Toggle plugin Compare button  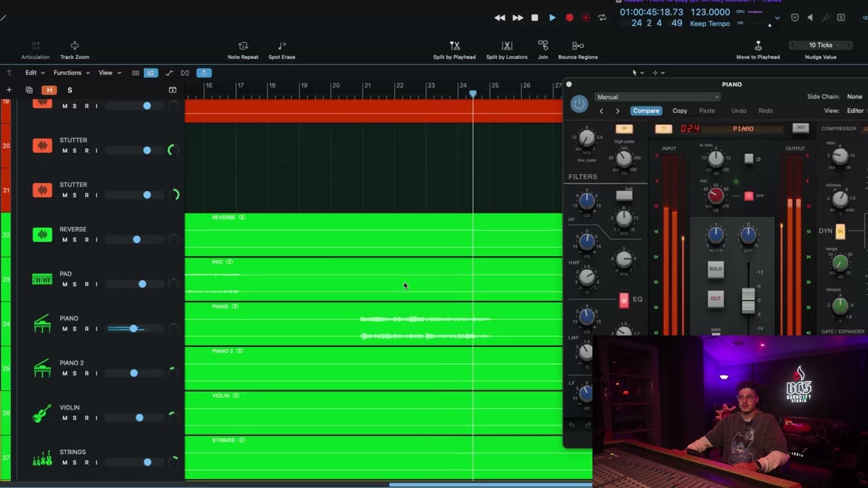point(646,110)
